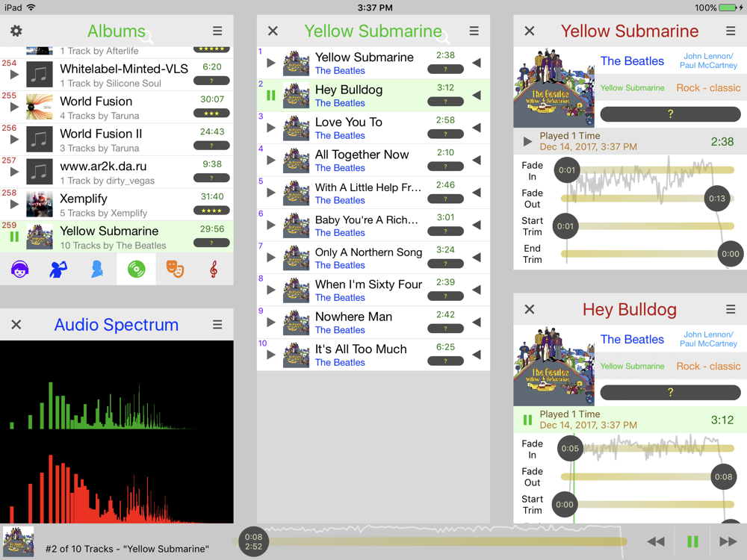Image resolution: width=747 pixels, height=560 pixels.
Task: Open details arrow for With A Little Help
Action: click(x=477, y=193)
